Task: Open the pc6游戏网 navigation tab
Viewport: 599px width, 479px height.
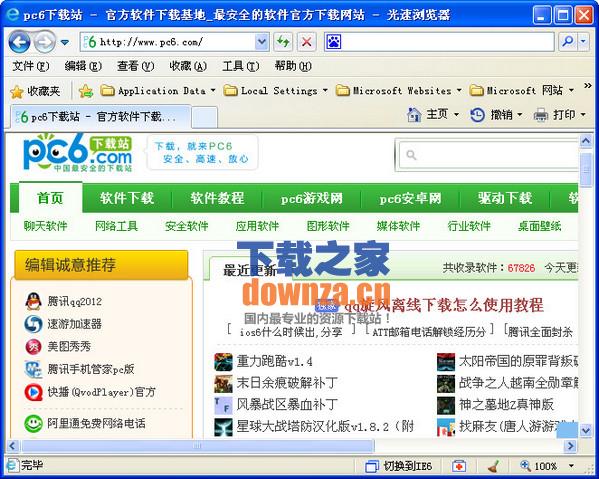Action: (x=312, y=198)
